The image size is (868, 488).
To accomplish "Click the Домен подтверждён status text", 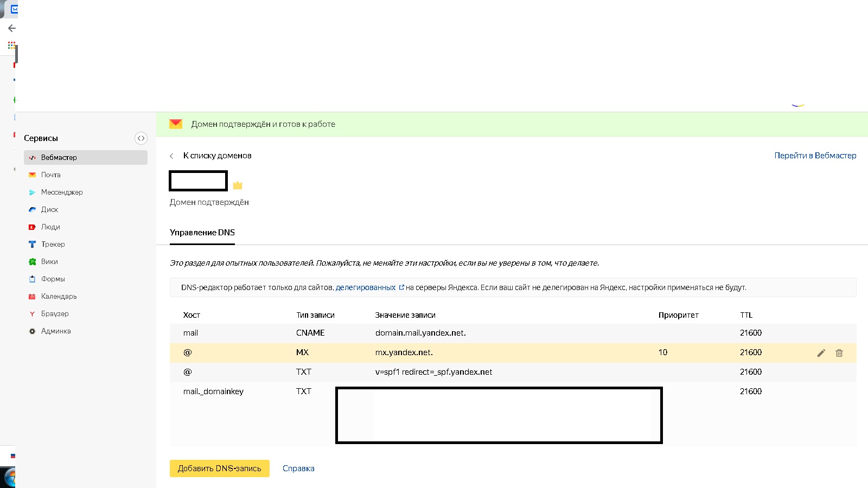I will pos(209,202).
